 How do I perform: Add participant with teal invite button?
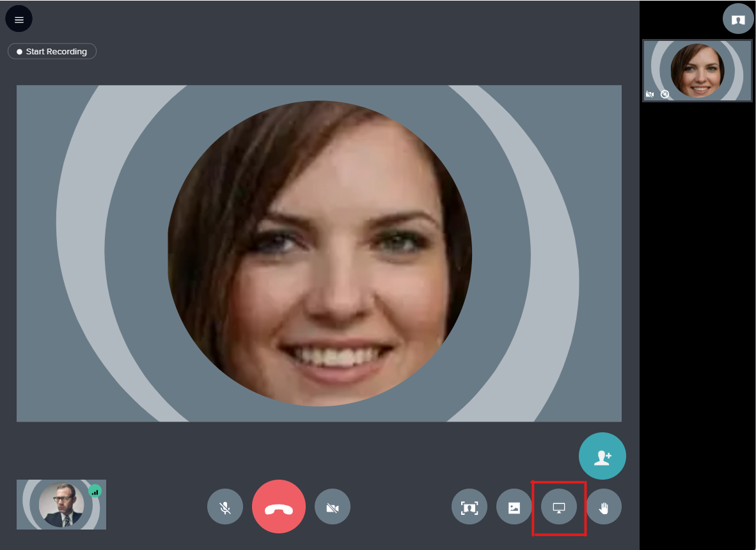pos(602,456)
